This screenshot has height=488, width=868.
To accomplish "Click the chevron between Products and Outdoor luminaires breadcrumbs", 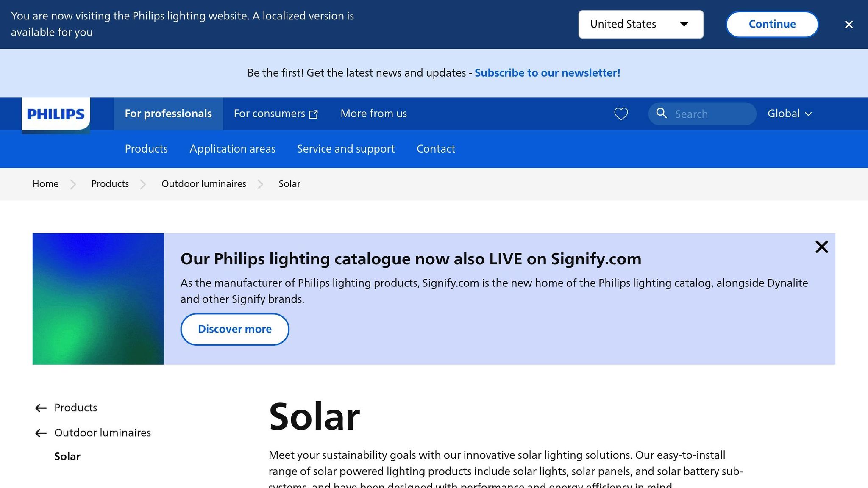I will [x=143, y=184].
